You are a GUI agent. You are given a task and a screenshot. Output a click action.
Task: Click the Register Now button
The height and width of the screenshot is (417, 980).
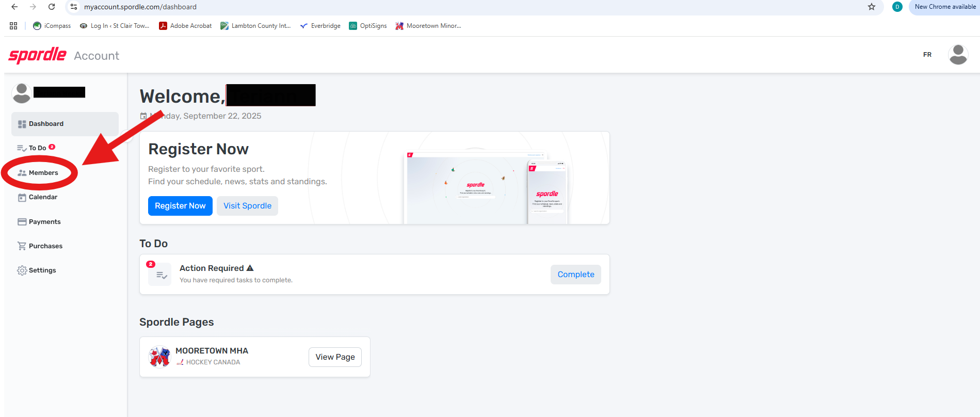180,206
